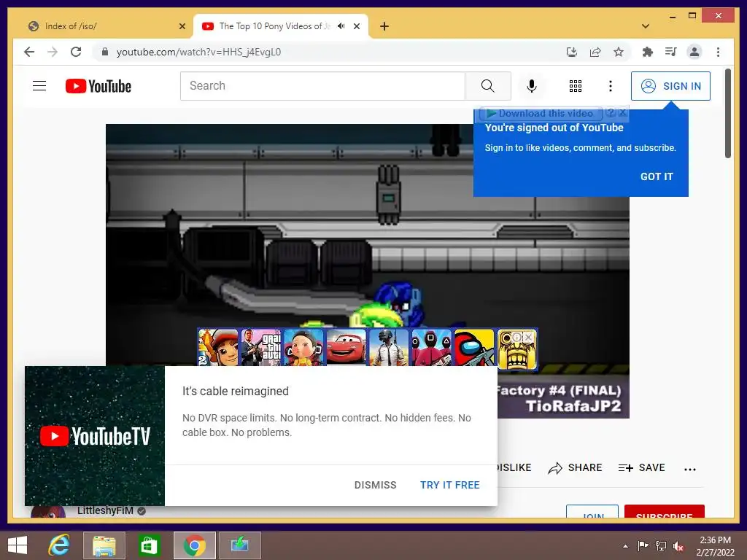This screenshot has height=560, width=747.
Task: Open the network tray icon
Action: (661, 546)
